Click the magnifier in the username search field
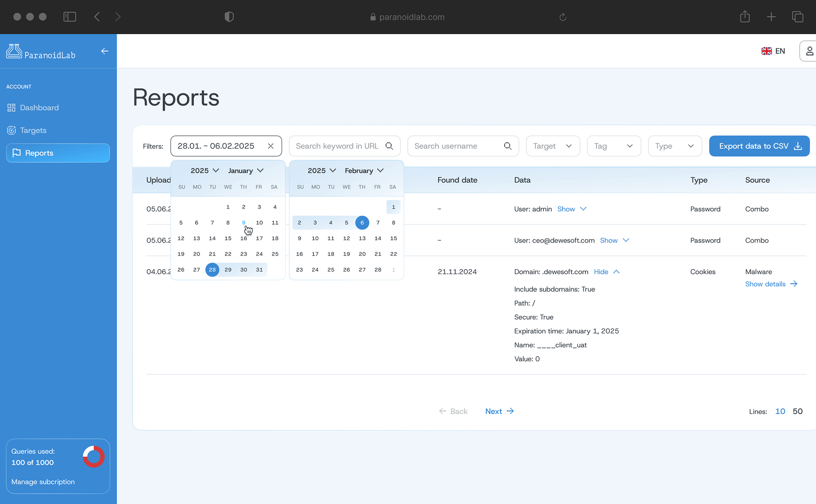Screen dimensions: 816x504 click(x=507, y=146)
